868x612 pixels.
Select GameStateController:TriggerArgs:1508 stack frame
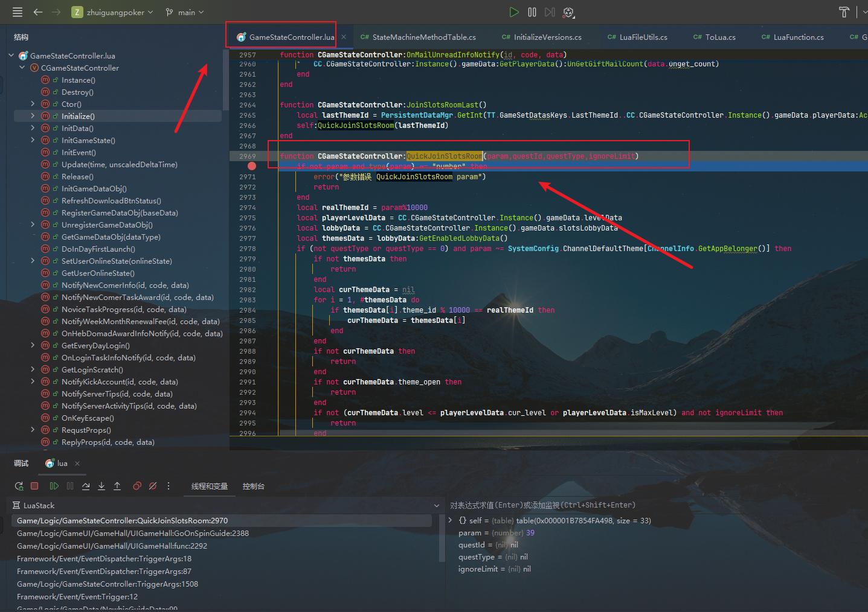point(108,584)
